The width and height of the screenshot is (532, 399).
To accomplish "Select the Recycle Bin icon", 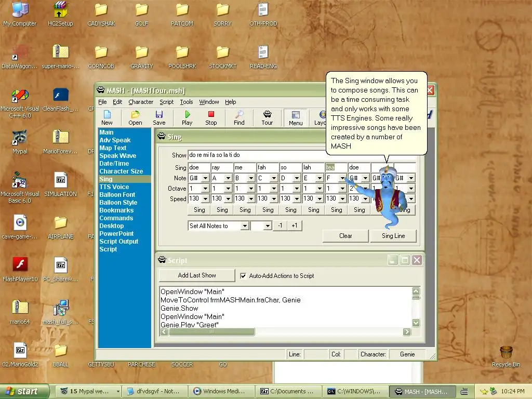I will tap(506, 356).
